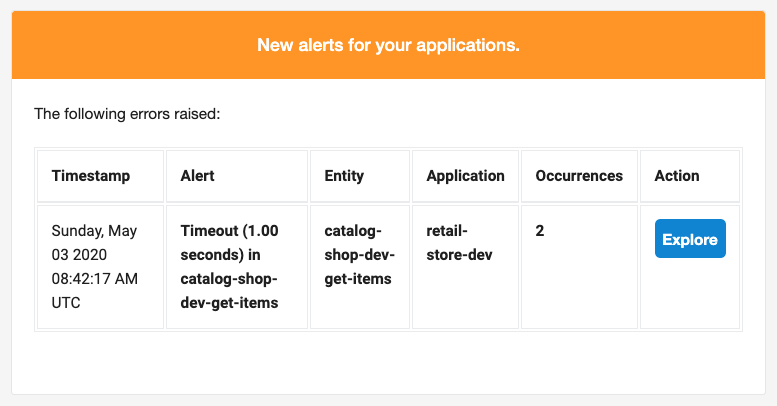Select the retail-store-dev application cell
Screen dimensions: 777x406
[465, 267]
